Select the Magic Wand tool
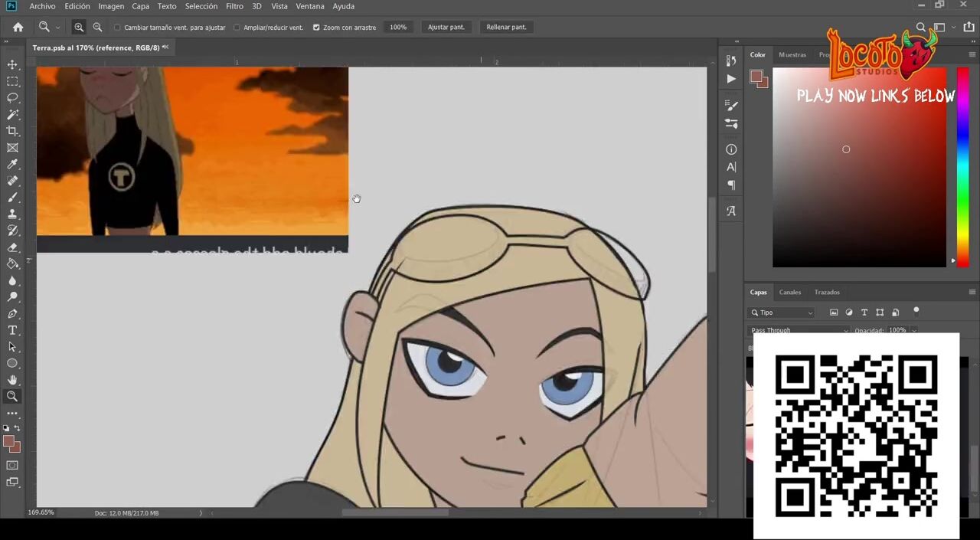The width and height of the screenshot is (980, 540). (x=12, y=115)
